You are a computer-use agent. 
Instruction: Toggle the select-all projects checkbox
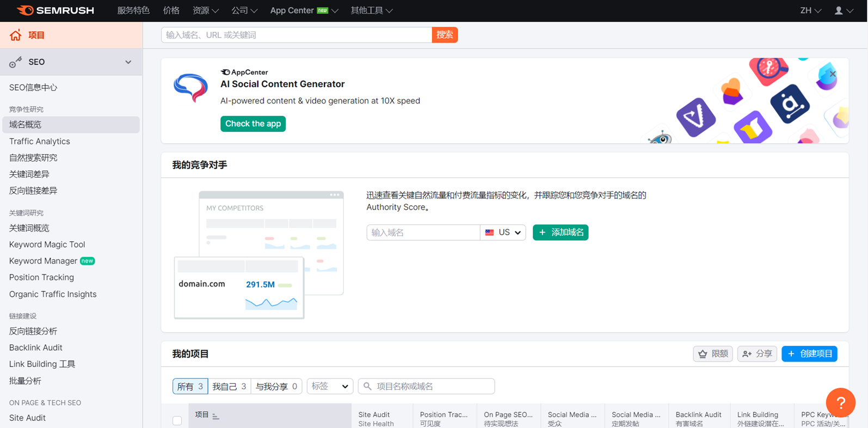177,420
